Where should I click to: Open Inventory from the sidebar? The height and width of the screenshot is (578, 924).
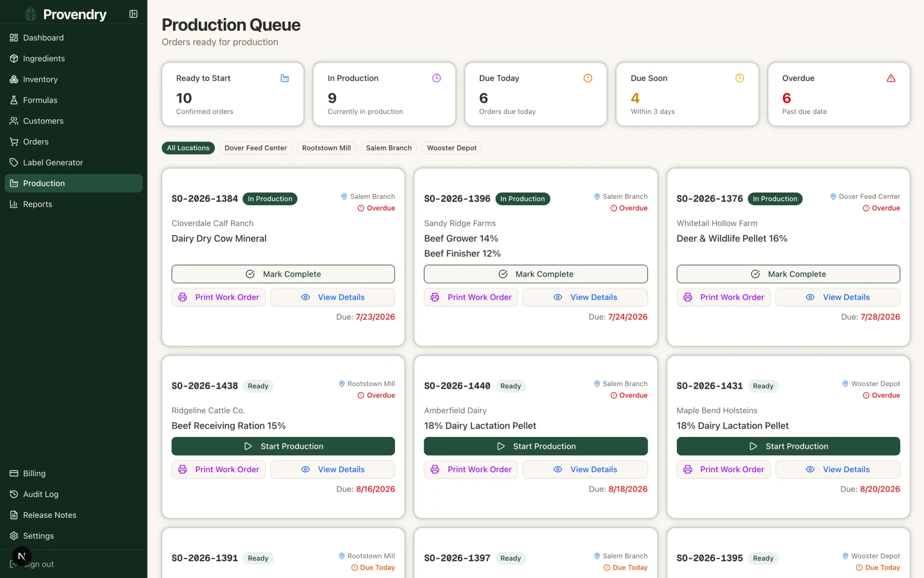click(x=73, y=79)
